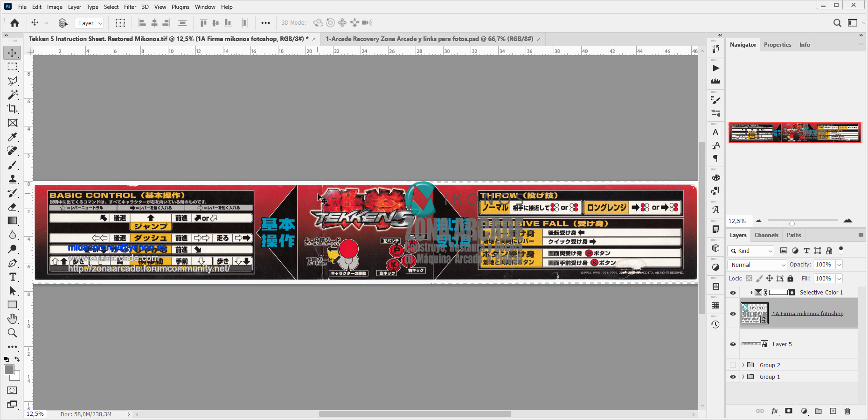Open the layer Kind filter dropdown

coord(750,251)
